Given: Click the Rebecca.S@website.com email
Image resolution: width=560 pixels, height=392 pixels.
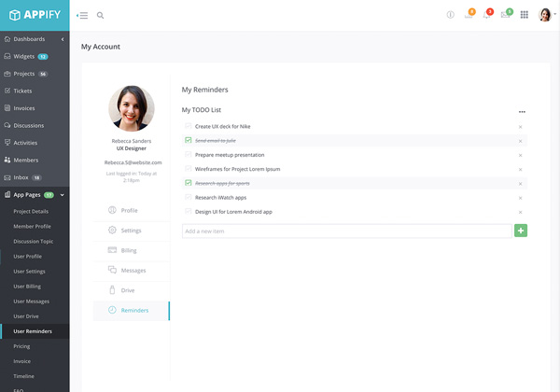Looking at the screenshot, I should click(133, 162).
